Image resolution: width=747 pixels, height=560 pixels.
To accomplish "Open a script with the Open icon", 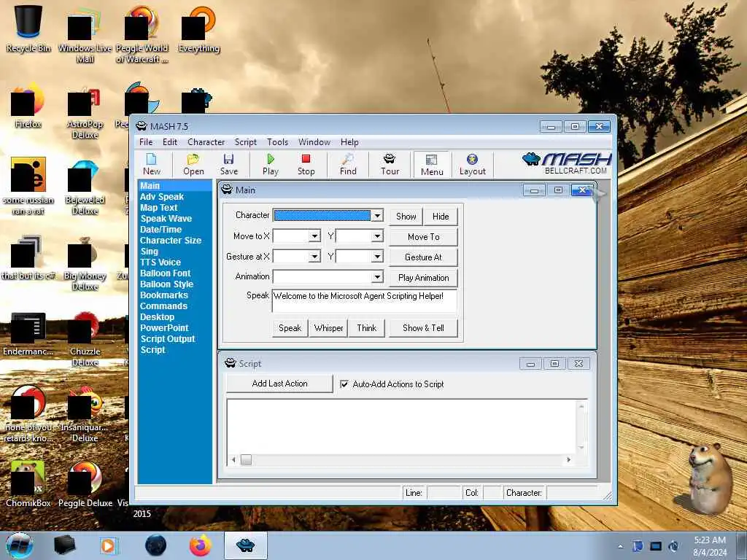I will tap(193, 164).
